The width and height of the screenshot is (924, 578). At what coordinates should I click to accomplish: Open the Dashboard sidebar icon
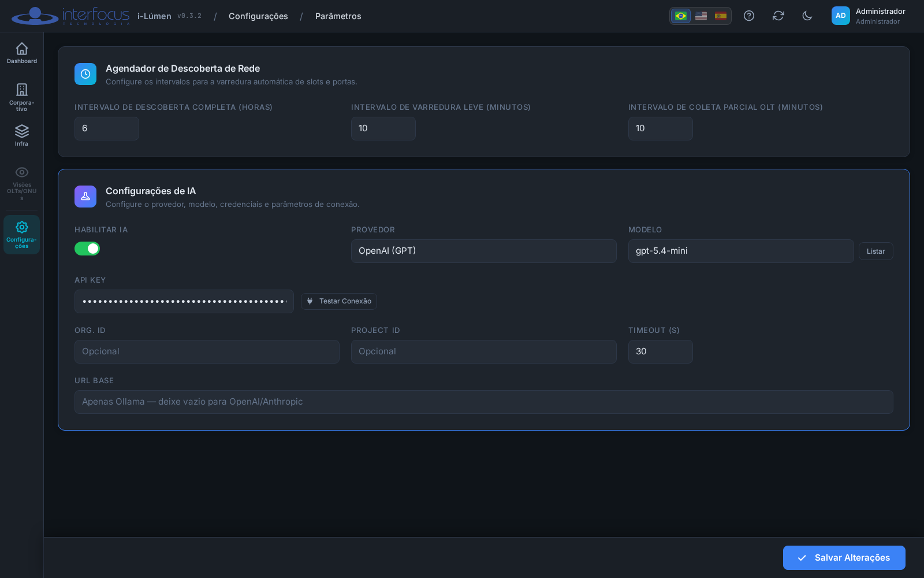coord(22,53)
